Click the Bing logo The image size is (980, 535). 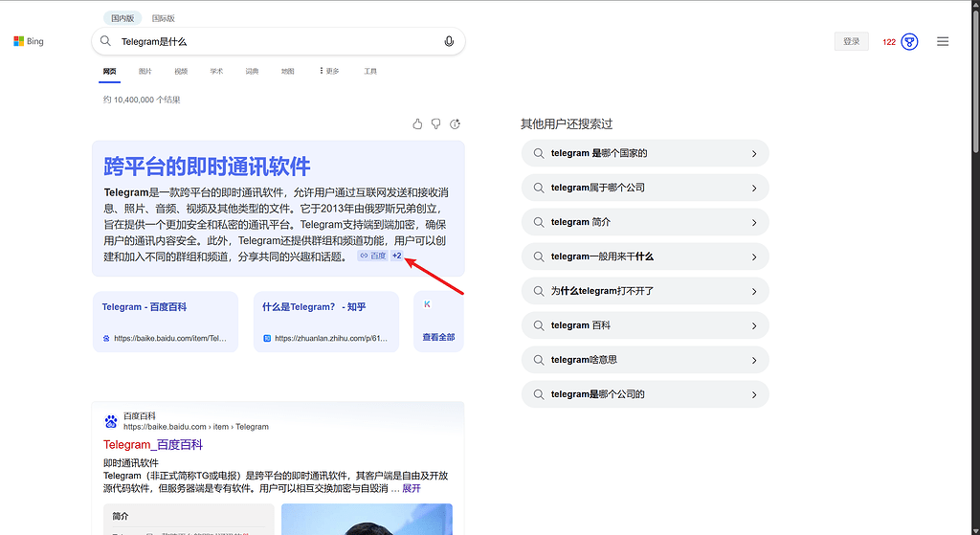(29, 41)
